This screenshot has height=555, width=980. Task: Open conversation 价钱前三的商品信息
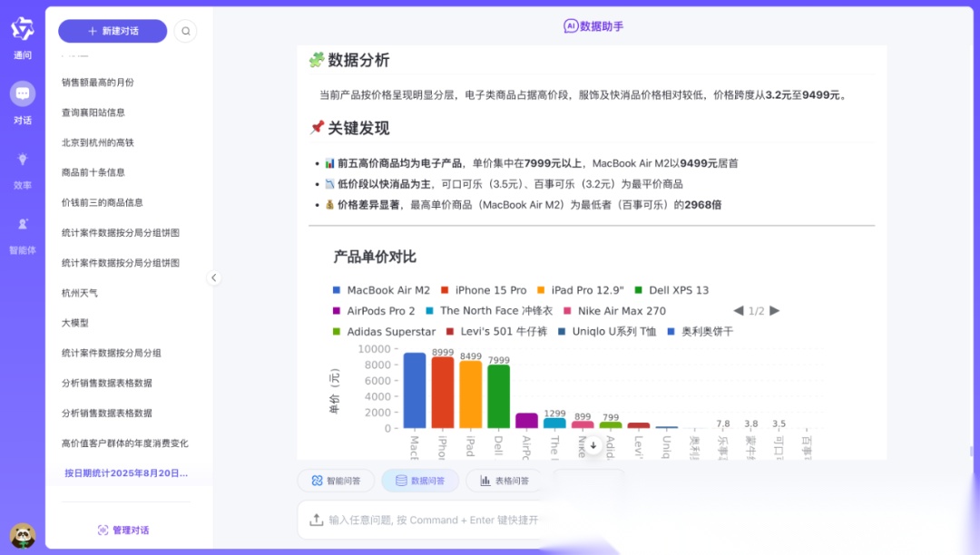click(102, 202)
